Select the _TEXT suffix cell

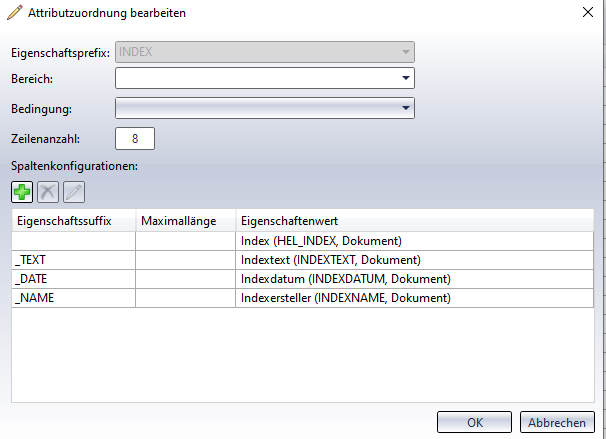tap(73, 260)
